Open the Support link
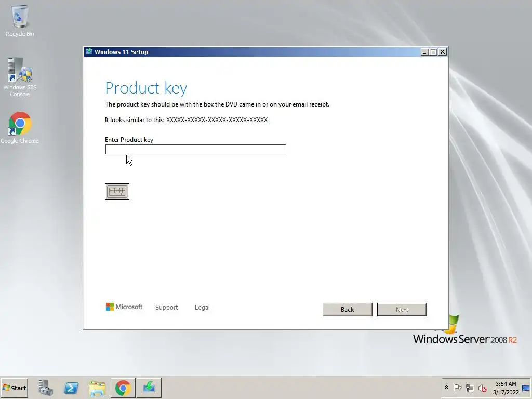This screenshot has width=532, height=399. tap(167, 308)
